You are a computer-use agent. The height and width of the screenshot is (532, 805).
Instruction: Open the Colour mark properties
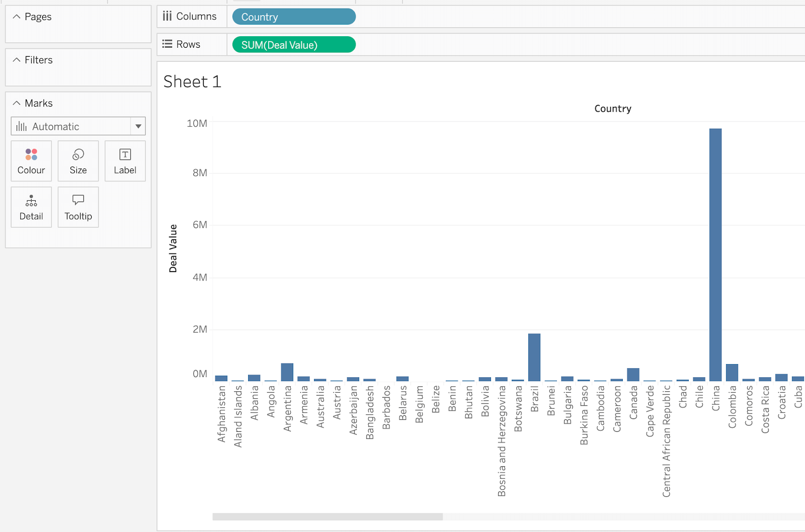31,160
